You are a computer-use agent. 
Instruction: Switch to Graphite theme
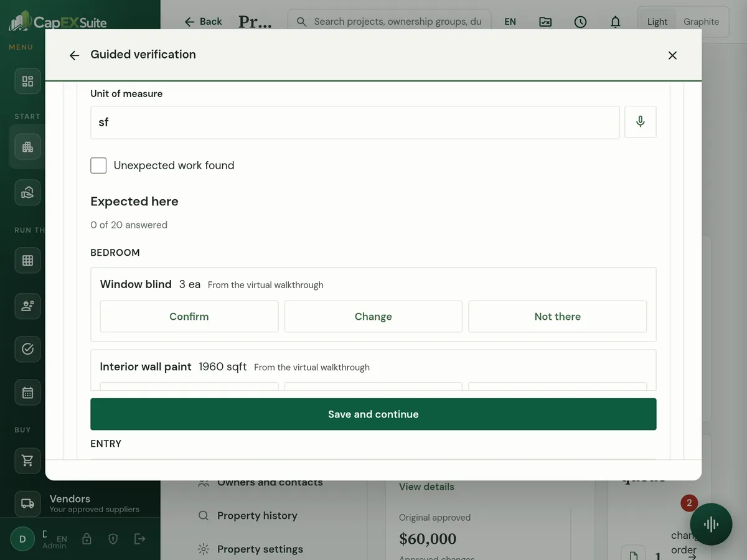pos(701,22)
